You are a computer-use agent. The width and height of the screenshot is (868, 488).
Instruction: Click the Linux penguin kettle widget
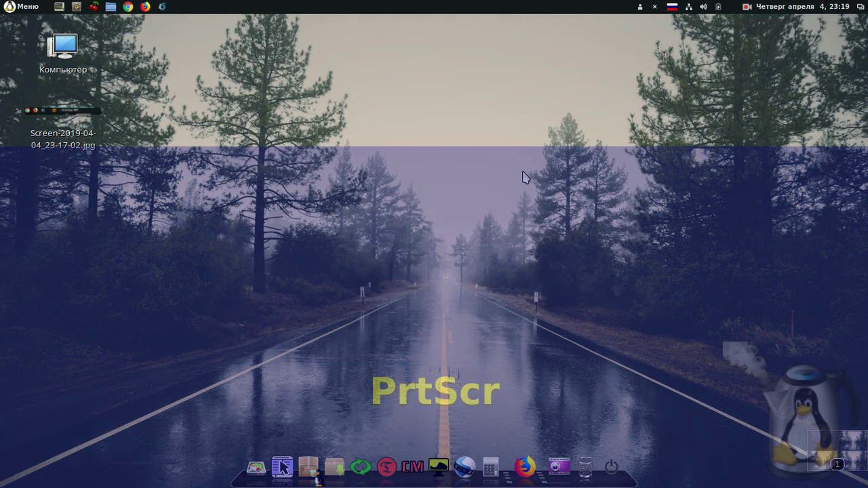point(804,420)
